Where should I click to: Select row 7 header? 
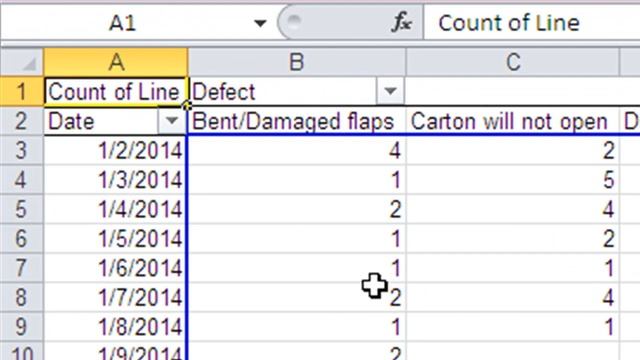pyautogui.click(x=22, y=268)
